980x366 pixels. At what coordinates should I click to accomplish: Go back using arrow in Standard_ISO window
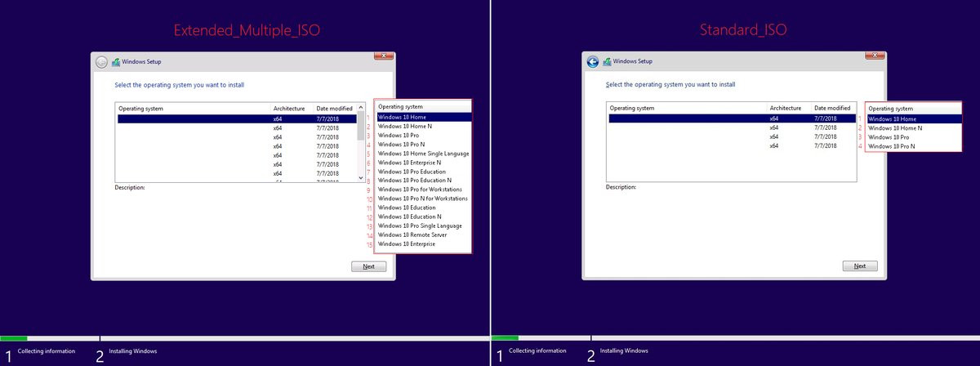coord(593,61)
